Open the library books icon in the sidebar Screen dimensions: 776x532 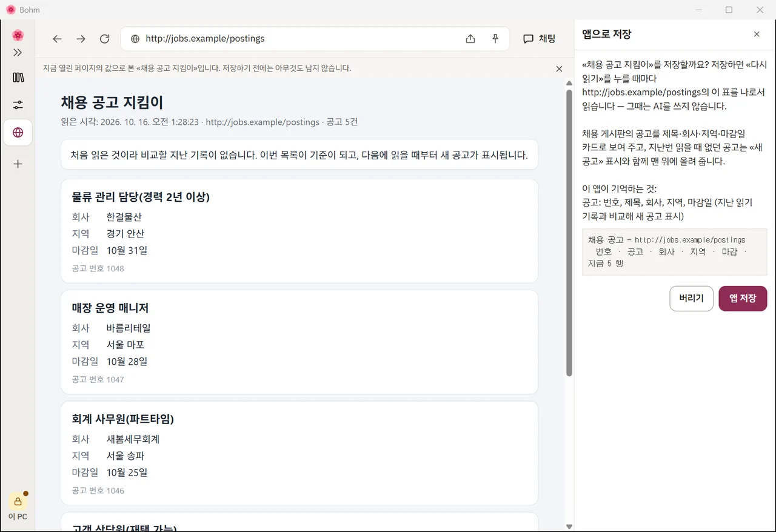pyautogui.click(x=18, y=78)
